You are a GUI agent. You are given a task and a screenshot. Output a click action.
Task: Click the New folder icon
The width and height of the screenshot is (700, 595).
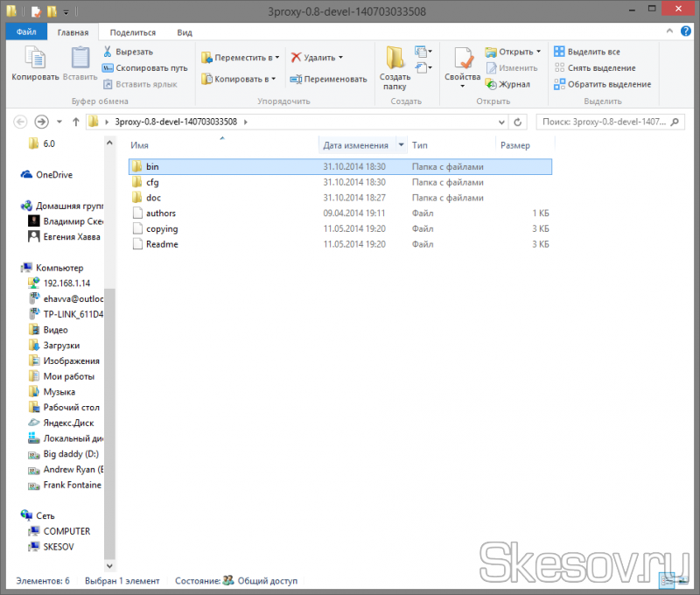pos(395,61)
